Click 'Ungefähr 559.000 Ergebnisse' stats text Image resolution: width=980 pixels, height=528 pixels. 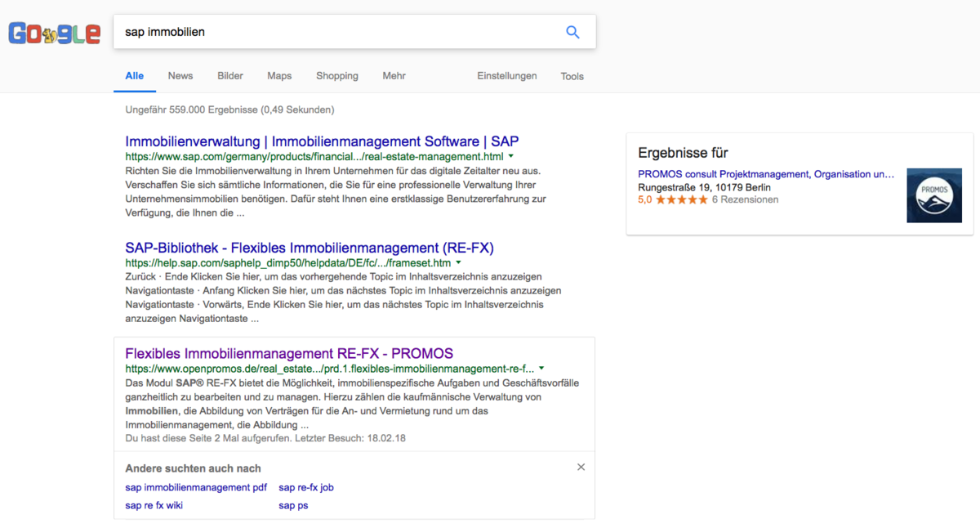(x=229, y=110)
